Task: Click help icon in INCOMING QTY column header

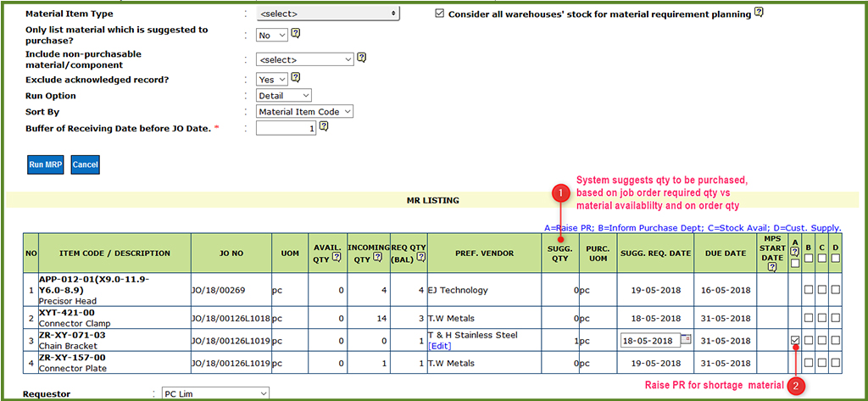Action: coord(377,257)
